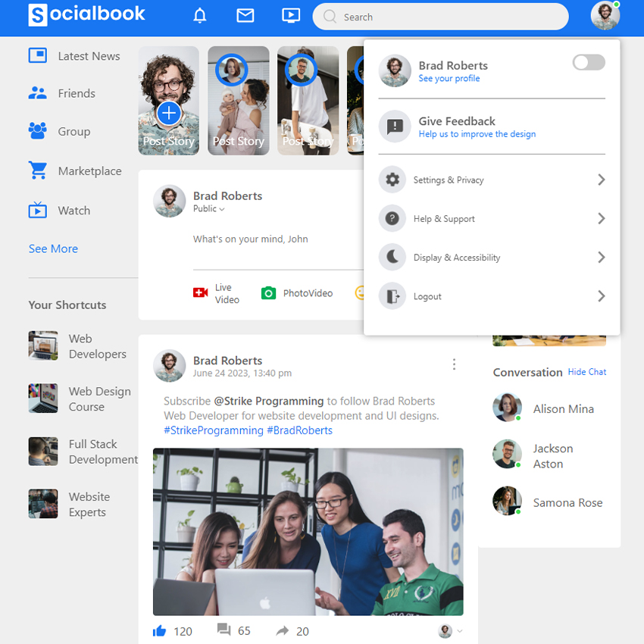Open the Watch TV icon
This screenshot has width=644, height=644.
38,210
